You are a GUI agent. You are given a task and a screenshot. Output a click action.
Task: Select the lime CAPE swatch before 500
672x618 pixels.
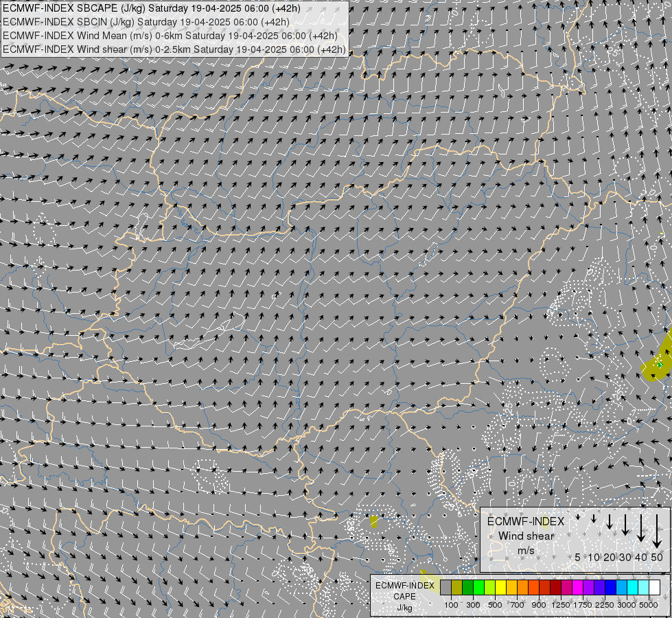click(490, 588)
